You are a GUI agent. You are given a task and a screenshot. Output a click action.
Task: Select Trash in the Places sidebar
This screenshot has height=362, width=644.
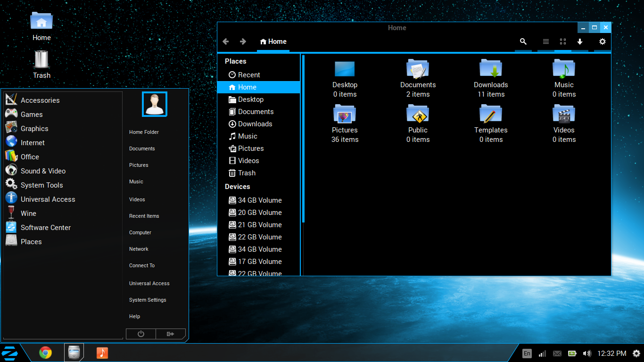click(247, 173)
